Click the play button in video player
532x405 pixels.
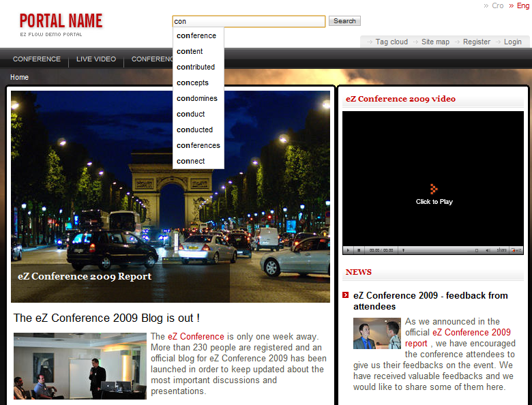click(x=348, y=250)
